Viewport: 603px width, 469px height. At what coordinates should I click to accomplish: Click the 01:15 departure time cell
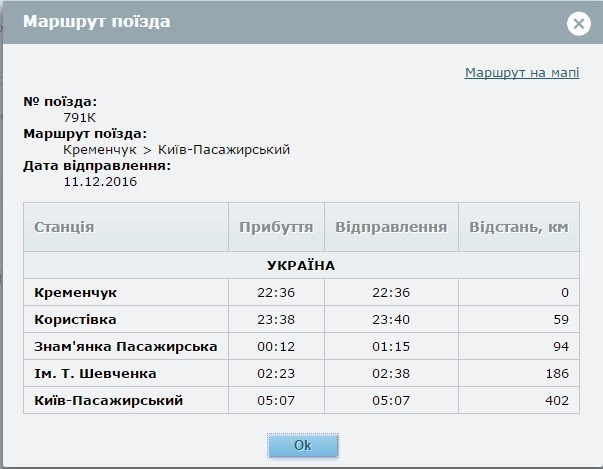[x=390, y=347]
